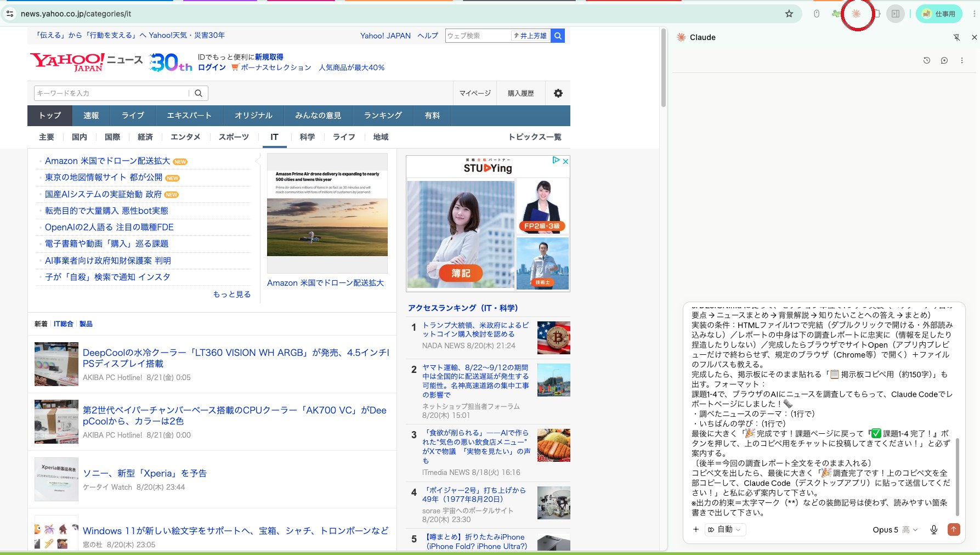This screenshot has height=555, width=980.
Task: Switch to the 経済 category
Action: (145, 137)
